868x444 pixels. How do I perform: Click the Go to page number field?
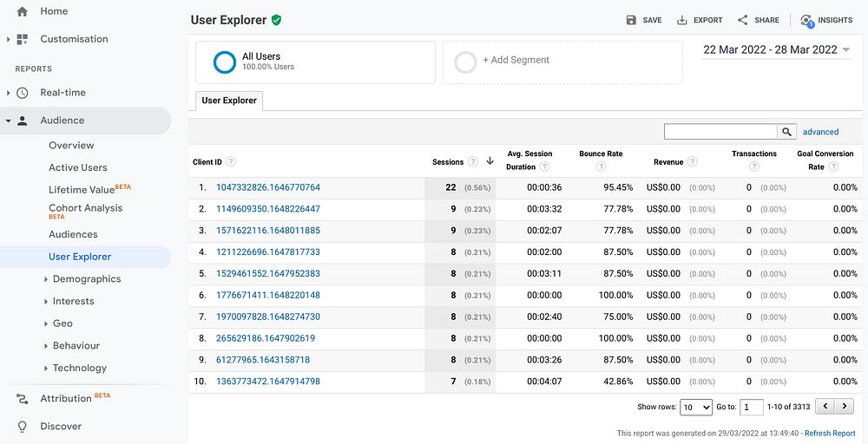pyautogui.click(x=752, y=407)
